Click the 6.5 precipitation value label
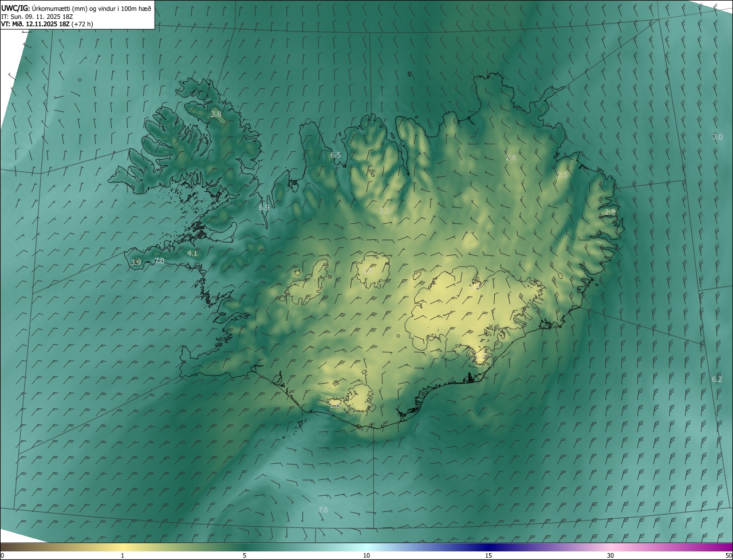Screen dimensions: 733x560 click(x=336, y=155)
